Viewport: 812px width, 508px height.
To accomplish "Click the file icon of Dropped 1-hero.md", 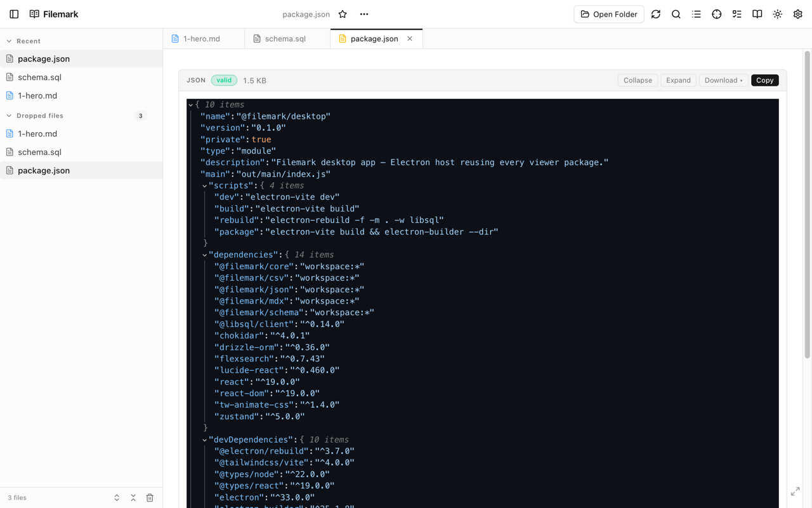I will [x=10, y=134].
